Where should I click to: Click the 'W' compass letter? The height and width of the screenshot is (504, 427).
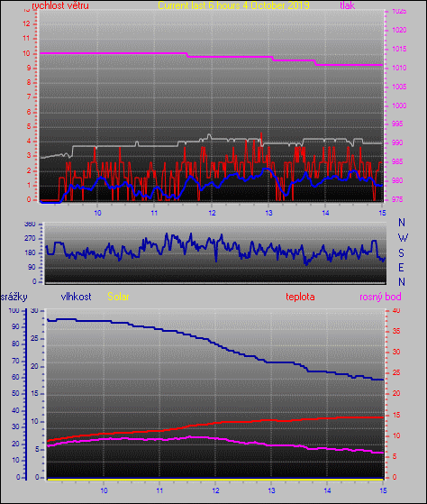click(x=403, y=238)
